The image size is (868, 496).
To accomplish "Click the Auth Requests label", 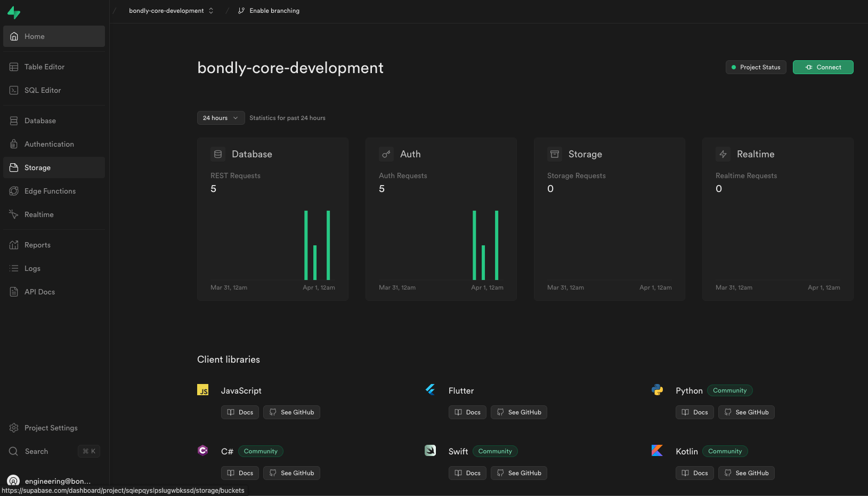I will [403, 175].
